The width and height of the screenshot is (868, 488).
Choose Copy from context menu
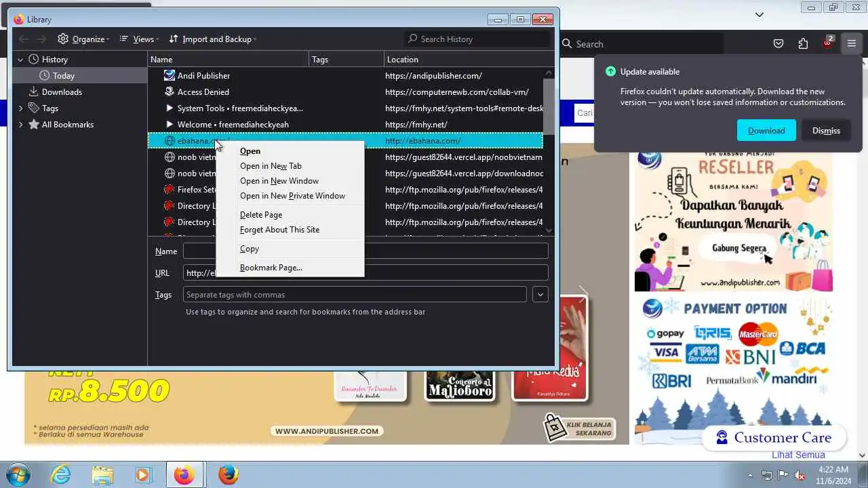[x=290, y=249]
